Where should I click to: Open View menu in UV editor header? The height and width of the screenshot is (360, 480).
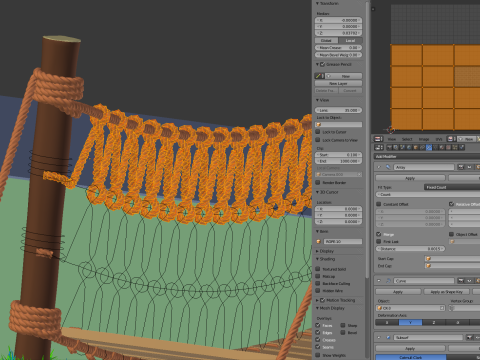click(x=392, y=139)
